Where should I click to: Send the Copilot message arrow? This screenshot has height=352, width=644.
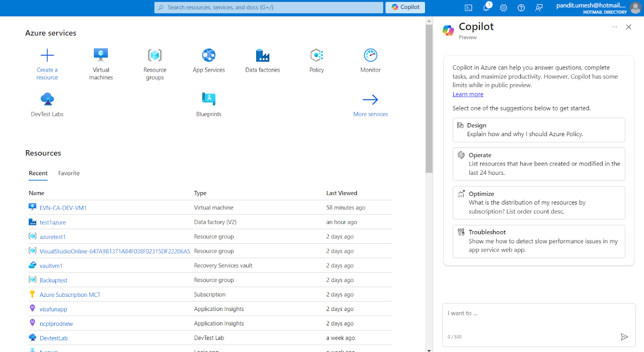(624, 337)
